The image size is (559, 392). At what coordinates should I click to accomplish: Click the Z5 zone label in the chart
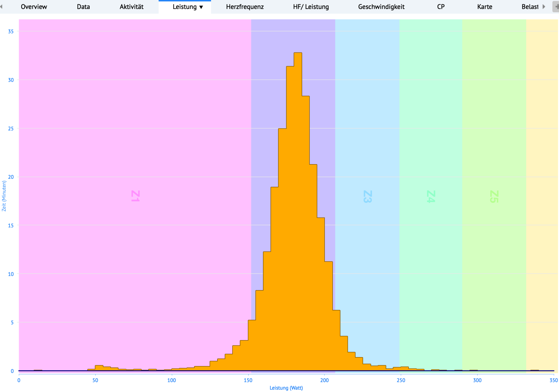494,196
